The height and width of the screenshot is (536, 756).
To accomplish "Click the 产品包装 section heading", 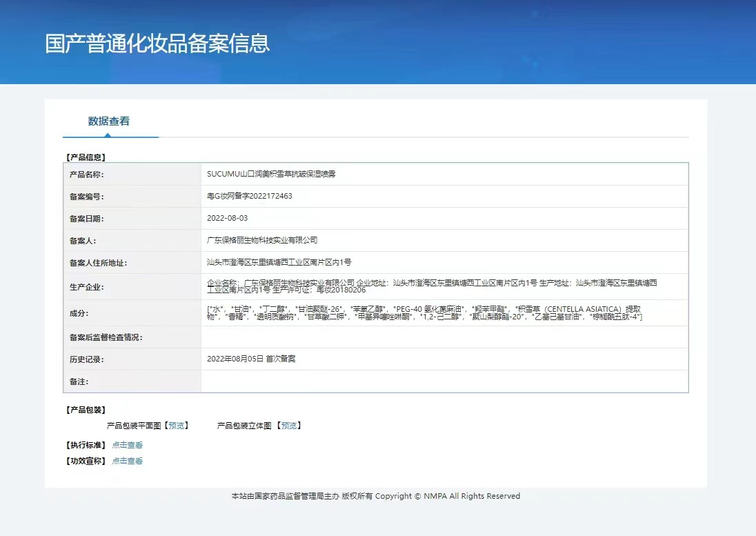I will pos(86,410).
